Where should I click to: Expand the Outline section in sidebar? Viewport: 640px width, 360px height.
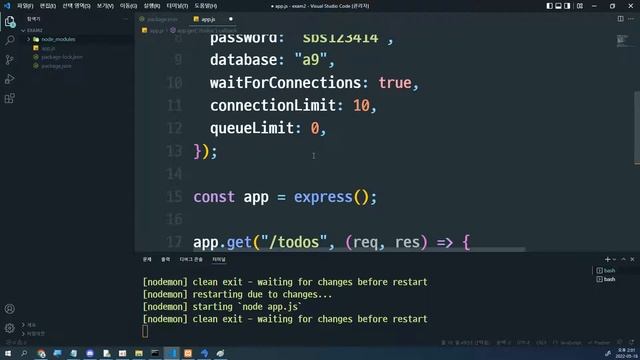coord(29,325)
